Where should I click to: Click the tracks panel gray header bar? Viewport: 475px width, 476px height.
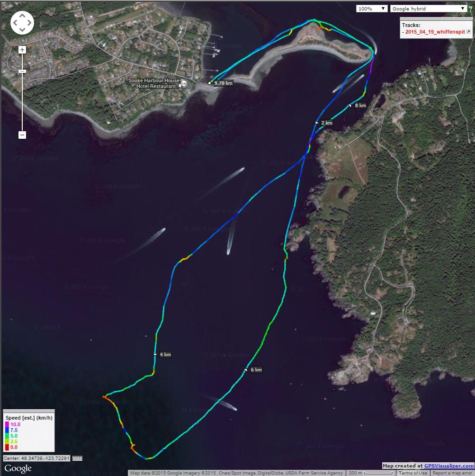click(x=436, y=19)
